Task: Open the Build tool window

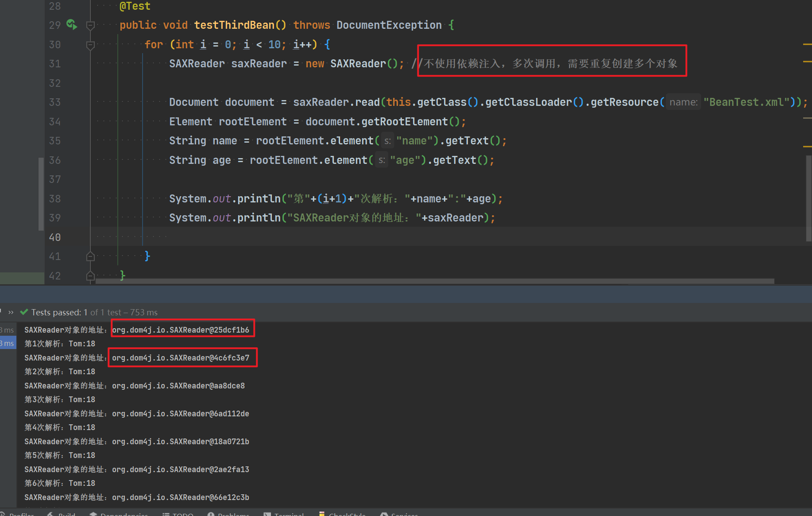Action: (66, 514)
